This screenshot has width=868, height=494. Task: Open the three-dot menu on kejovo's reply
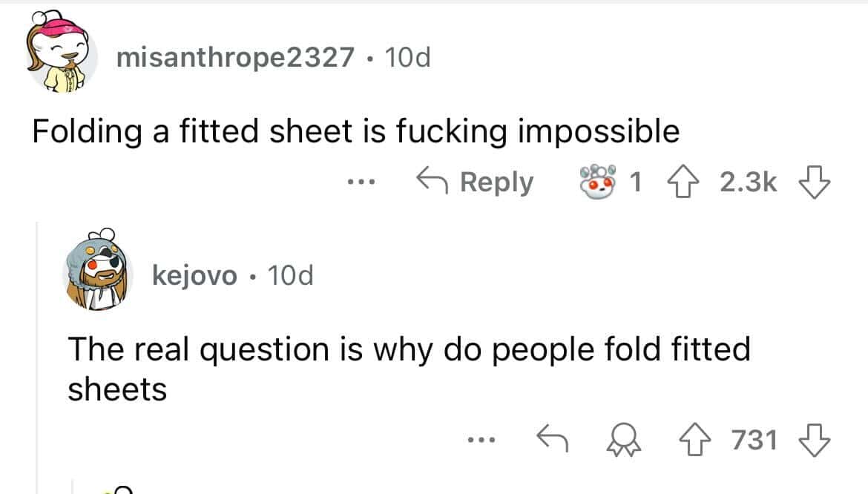479,441
